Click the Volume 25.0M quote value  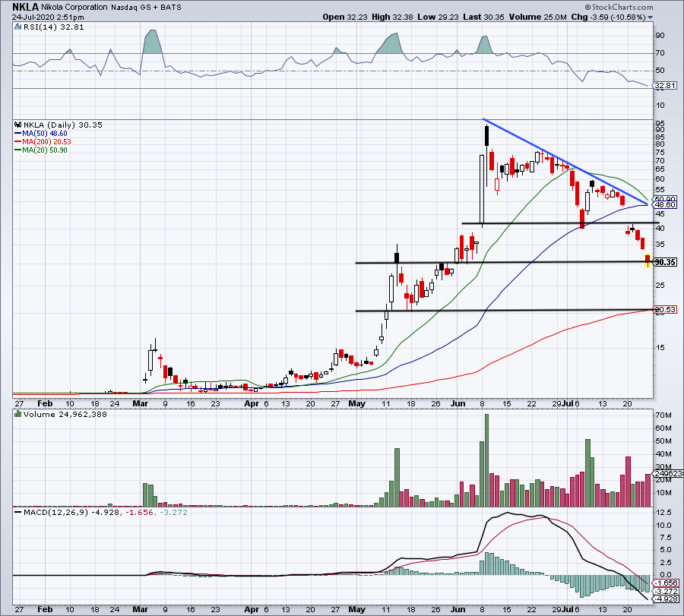tap(537, 17)
